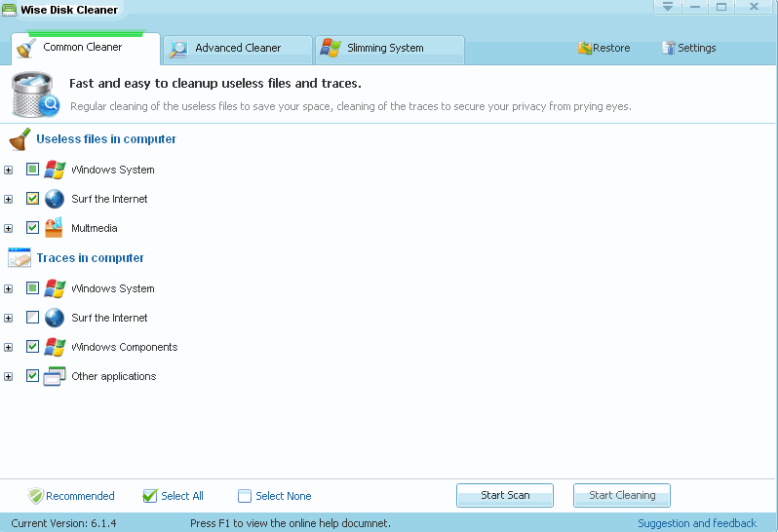Open the Slimming System tab

click(390, 50)
